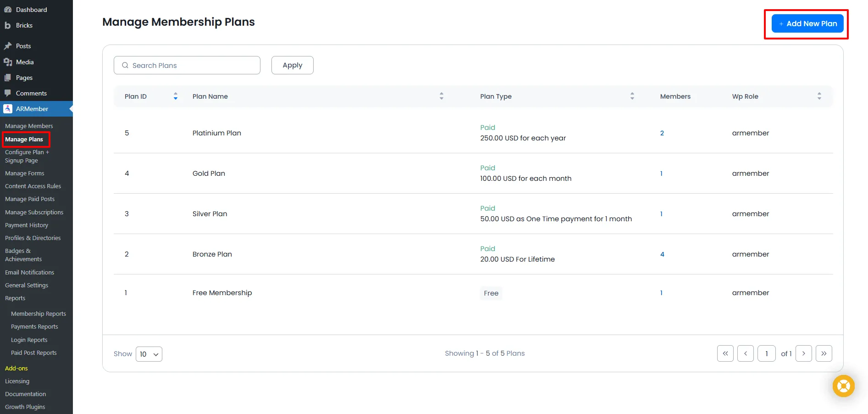Image resolution: width=868 pixels, height=414 pixels.
Task: Go to the last page of plans
Action: click(824, 353)
